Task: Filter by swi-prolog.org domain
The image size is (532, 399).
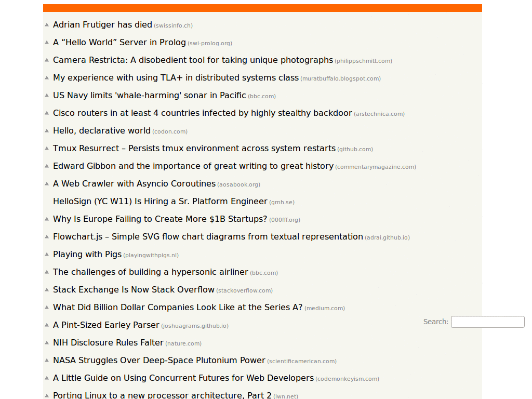Action: point(210,44)
